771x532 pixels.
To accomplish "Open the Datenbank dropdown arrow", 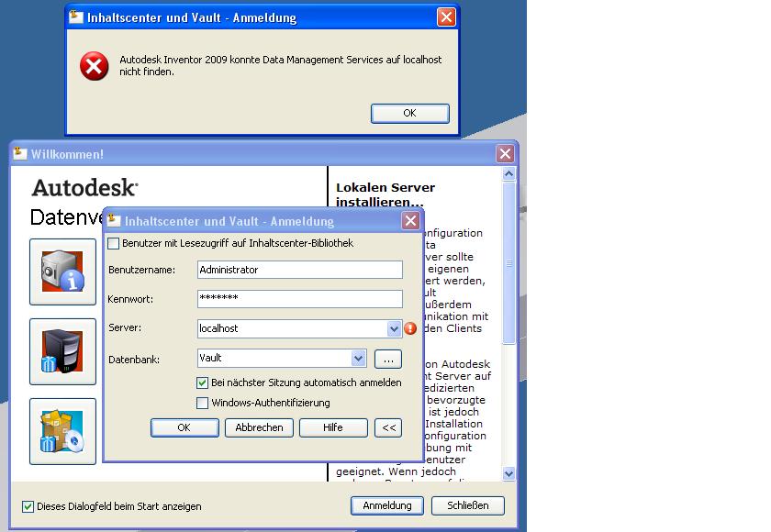I will click(x=359, y=358).
